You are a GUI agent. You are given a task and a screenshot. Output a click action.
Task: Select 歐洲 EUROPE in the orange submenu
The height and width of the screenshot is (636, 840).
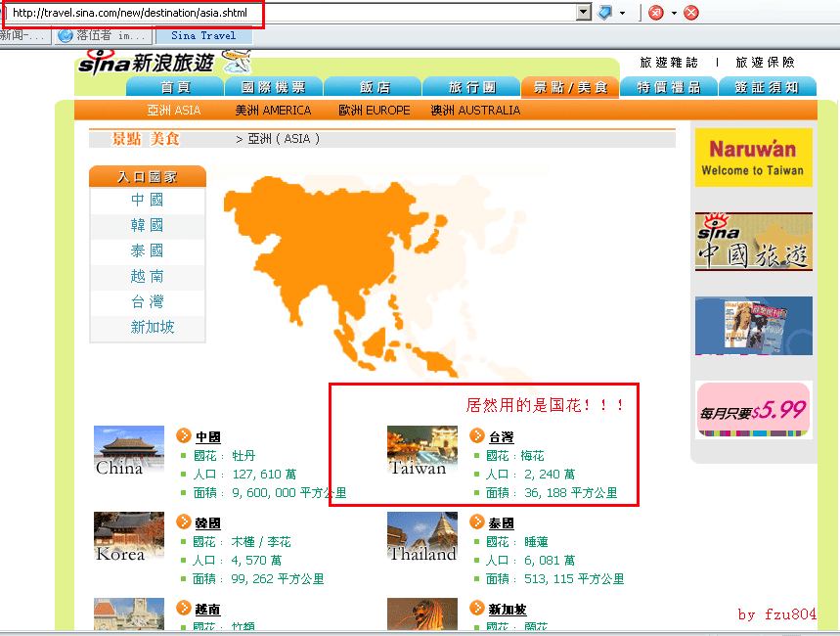[x=375, y=111]
